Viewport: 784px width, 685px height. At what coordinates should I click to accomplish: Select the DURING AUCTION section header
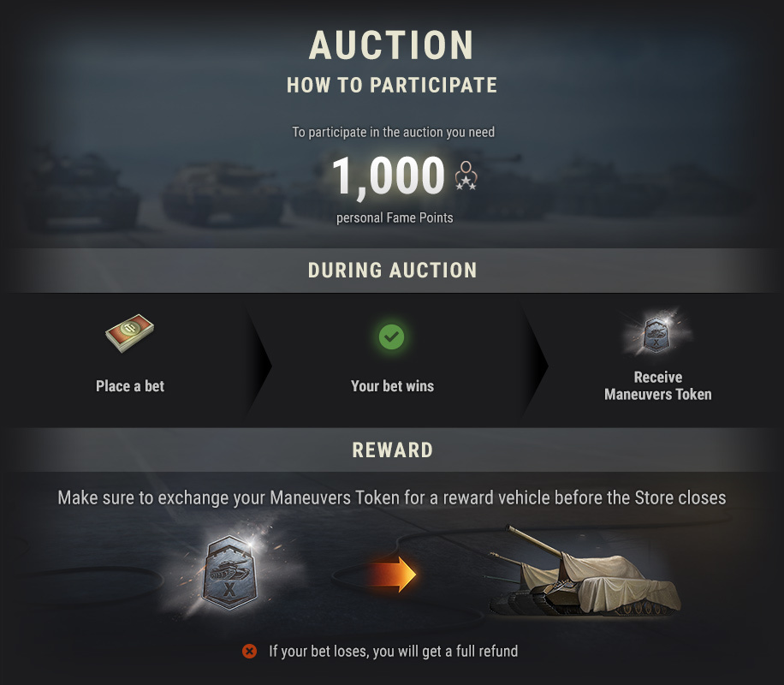tap(392, 271)
